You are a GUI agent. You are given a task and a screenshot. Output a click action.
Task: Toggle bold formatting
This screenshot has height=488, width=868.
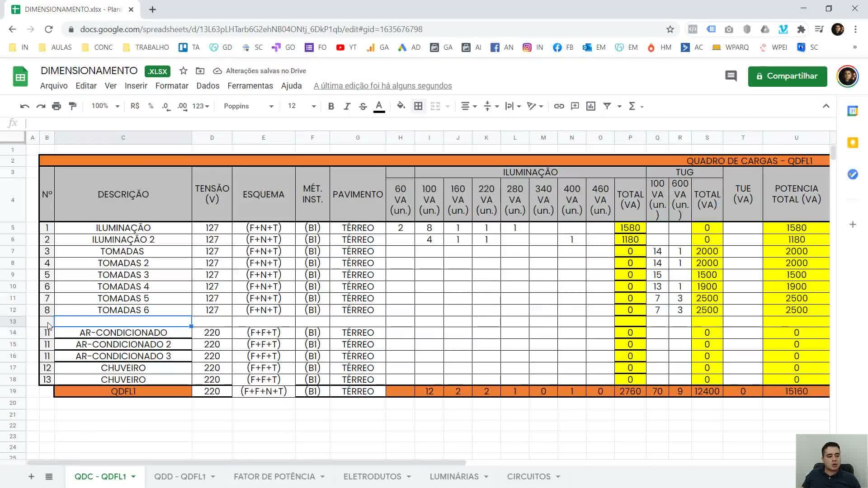pos(331,106)
